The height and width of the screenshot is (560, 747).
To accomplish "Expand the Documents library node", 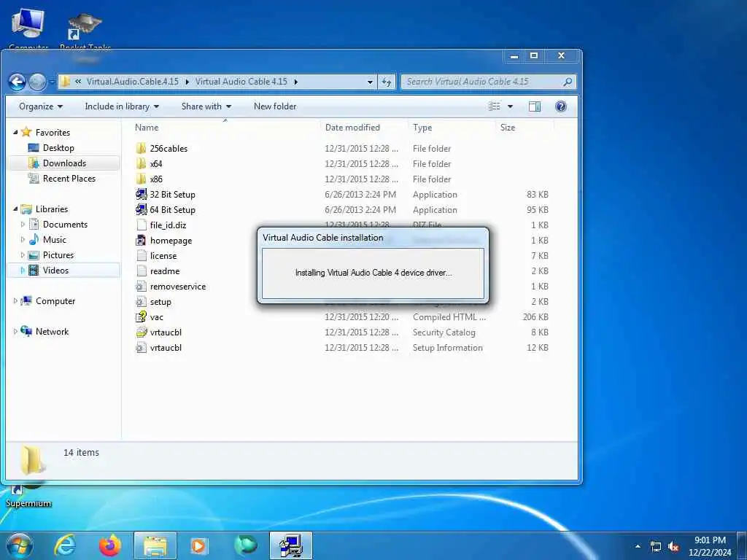I will click(x=23, y=225).
